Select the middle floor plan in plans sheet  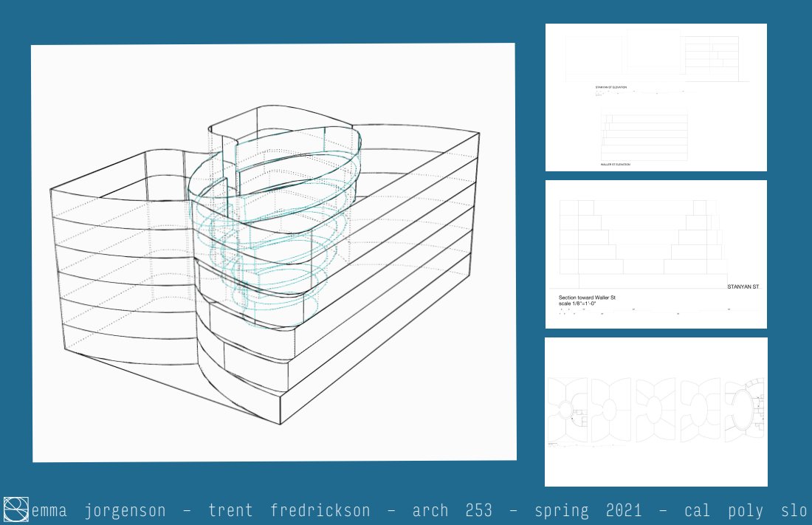click(x=656, y=410)
